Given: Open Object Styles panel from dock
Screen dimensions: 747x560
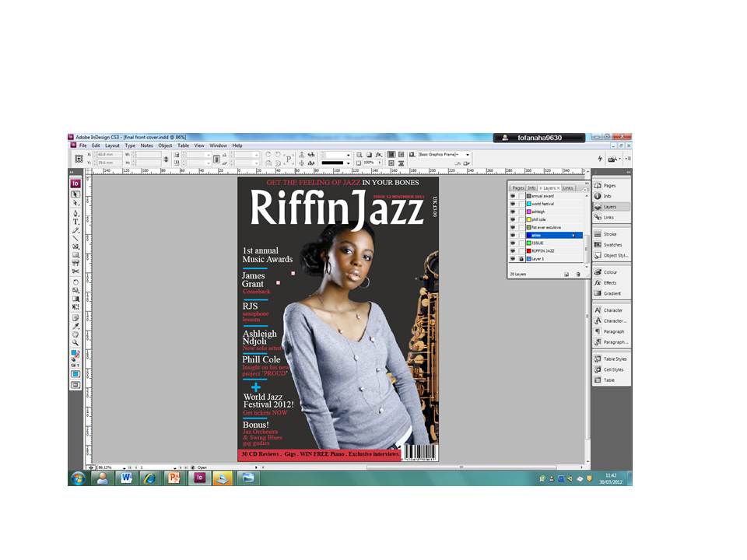Looking at the screenshot, I should (612, 255).
